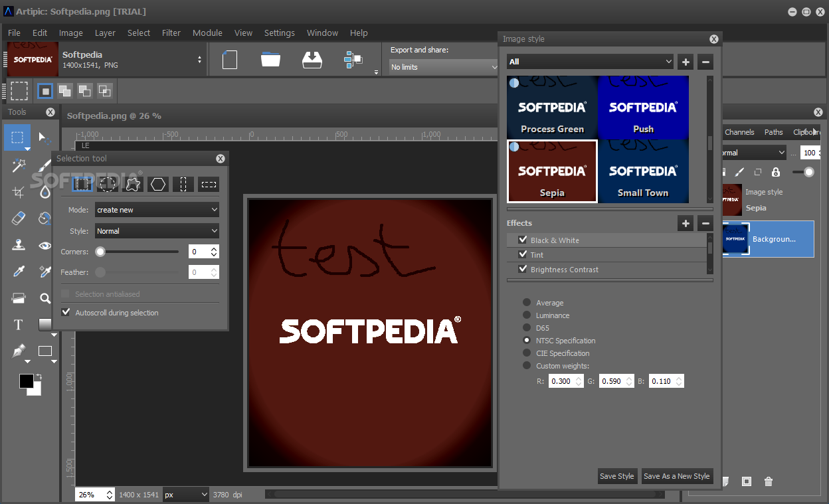Screen dimensions: 829x504
Task: Open the layer blend mode dropdown
Action: pyautogui.click(x=753, y=153)
